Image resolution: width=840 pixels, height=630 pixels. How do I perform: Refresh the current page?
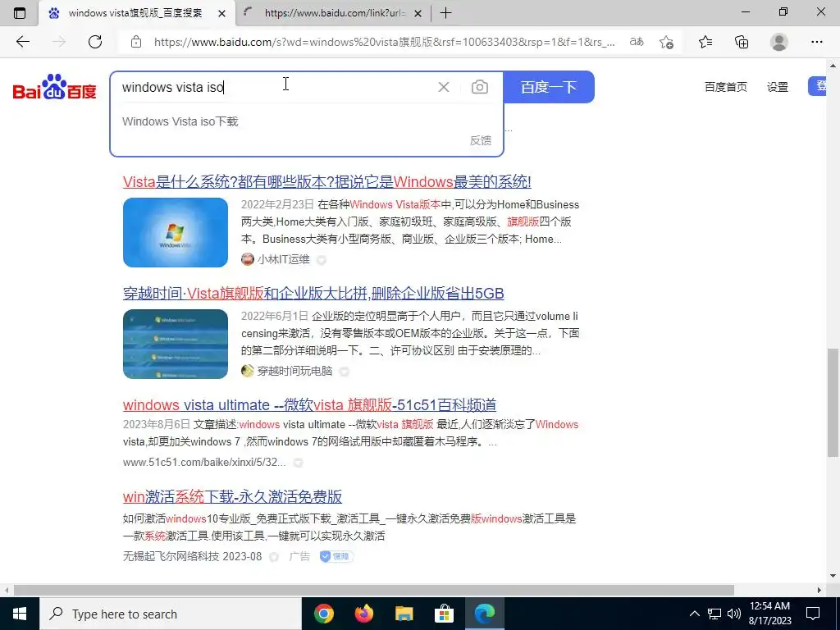(x=95, y=42)
